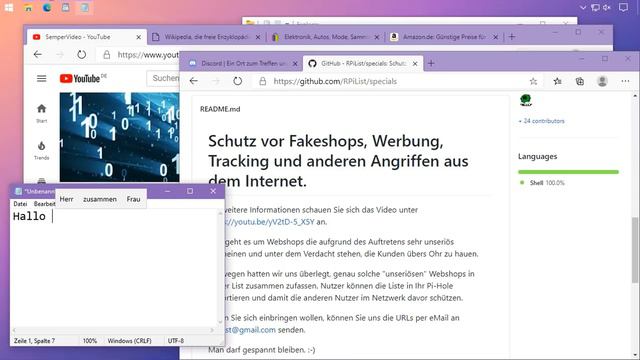The image size is (640, 360).
Task: Choose the suggestion zusammen
Action: click(x=100, y=199)
